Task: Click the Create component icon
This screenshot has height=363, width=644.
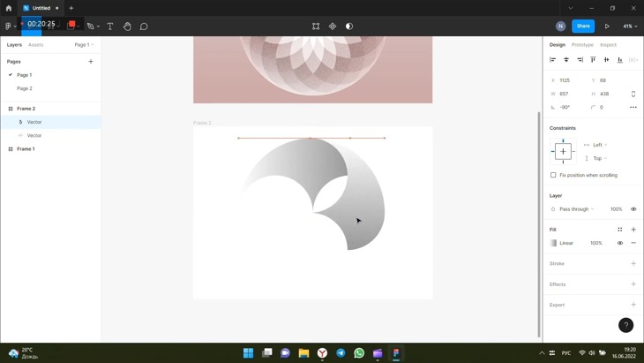Action: [333, 26]
